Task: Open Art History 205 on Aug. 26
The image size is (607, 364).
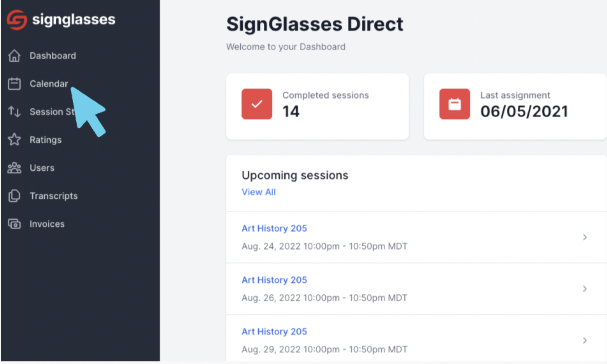Action: tap(274, 280)
